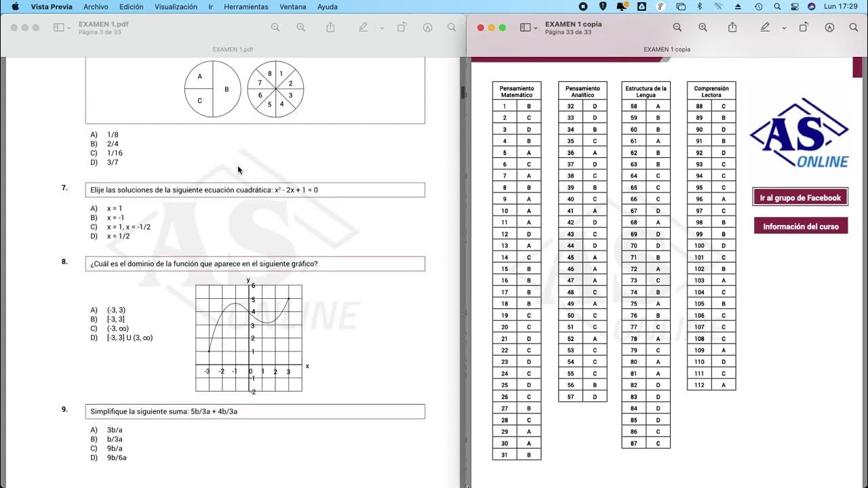Activate the highlight pen in EXAMEN 1.pdf
This screenshot has height=488, width=868.
363,27
